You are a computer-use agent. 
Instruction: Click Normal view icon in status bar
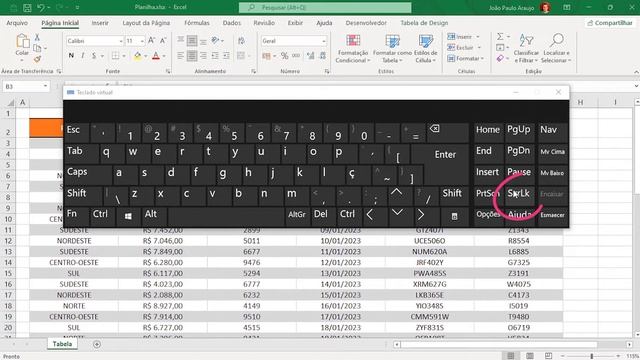(511, 356)
